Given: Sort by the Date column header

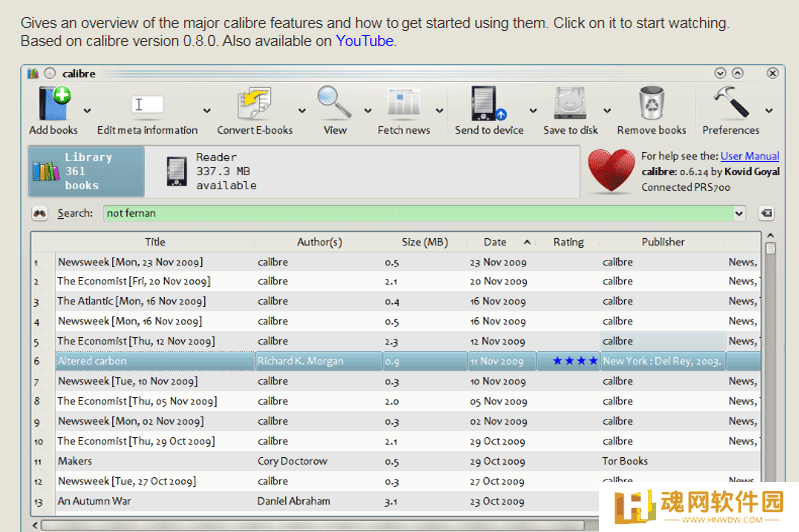Looking at the screenshot, I should click(x=502, y=242).
